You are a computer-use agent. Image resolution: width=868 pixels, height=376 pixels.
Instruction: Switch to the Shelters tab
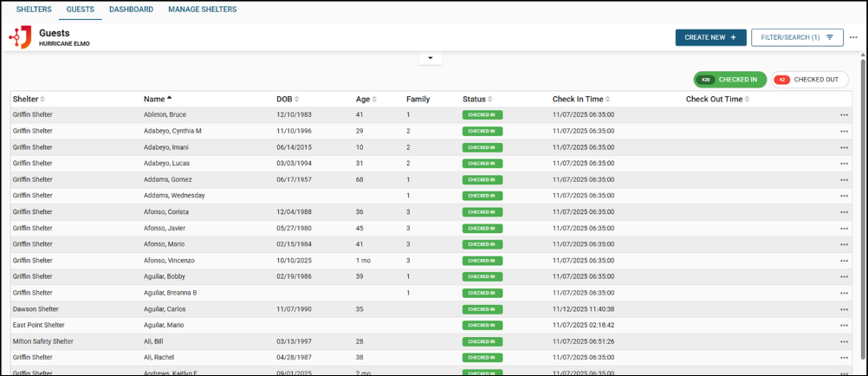34,10
